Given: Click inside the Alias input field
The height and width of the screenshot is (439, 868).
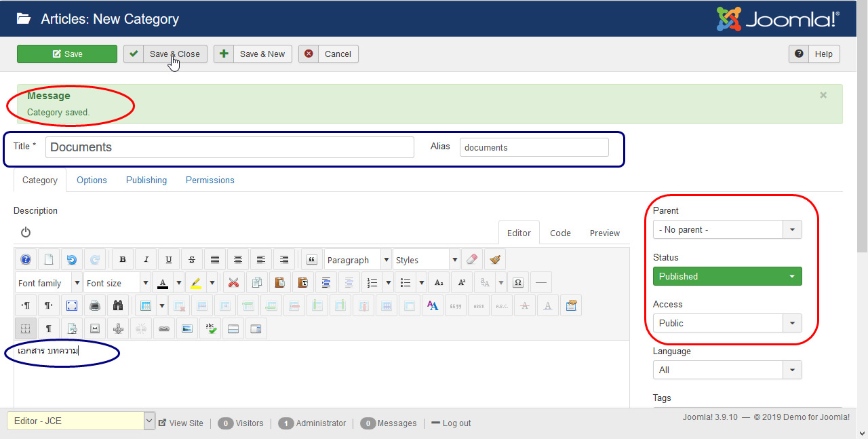Looking at the screenshot, I should pos(534,147).
